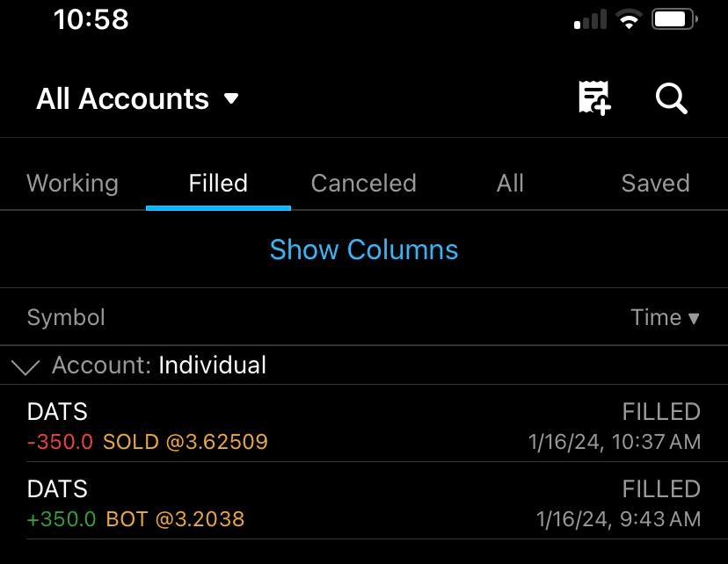
Task: Tap the cellular signal bars icon
Action: click(x=589, y=20)
